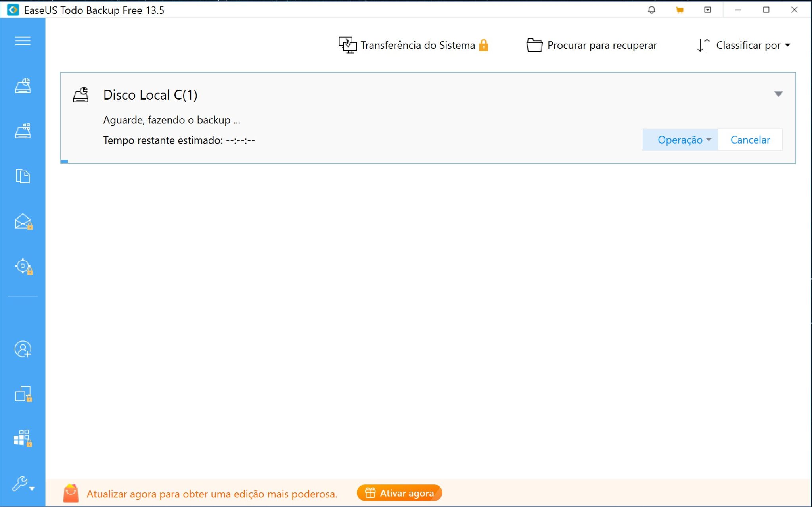
Task: Click the Ativar agora button
Action: [x=399, y=493]
